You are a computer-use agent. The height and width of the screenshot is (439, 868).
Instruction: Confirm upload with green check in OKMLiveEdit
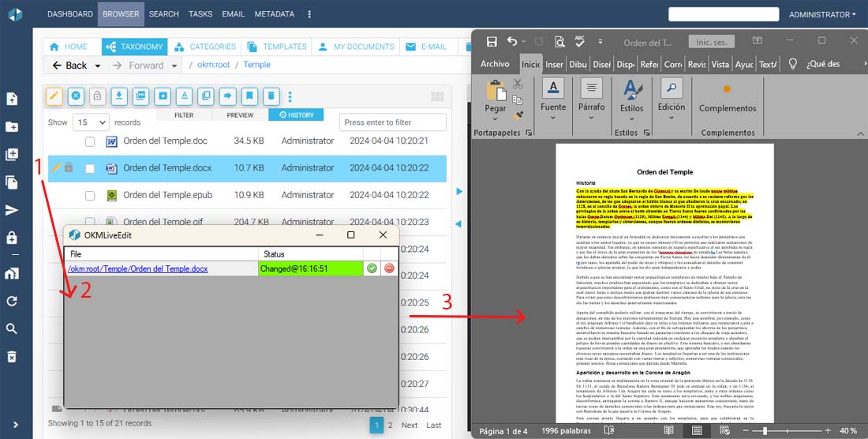(372, 269)
